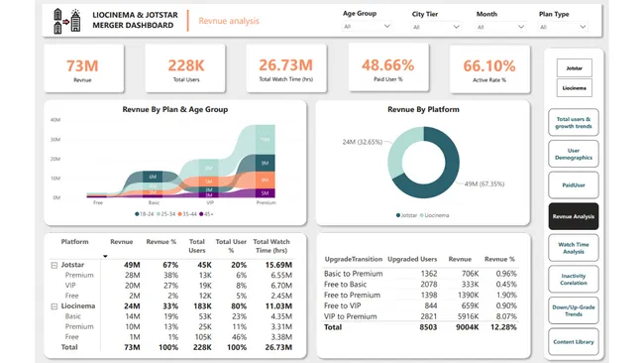This screenshot has width=644, height=363.
Task: Open the Plan Type dropdown
Action: tap(563, 27)
